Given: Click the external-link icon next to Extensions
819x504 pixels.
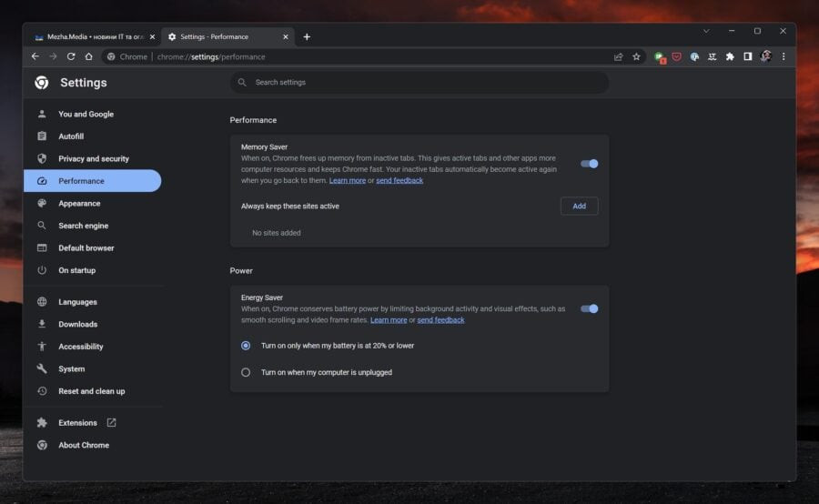Looking at the screenshot, I should click(x=111, y=422).
